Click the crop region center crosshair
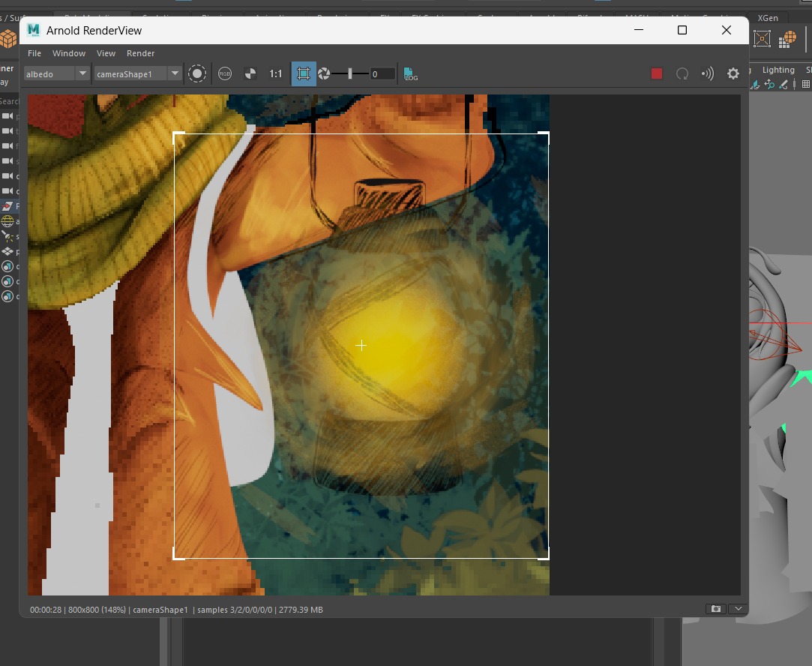The image size is (812, 666). [x=361, y=346]
